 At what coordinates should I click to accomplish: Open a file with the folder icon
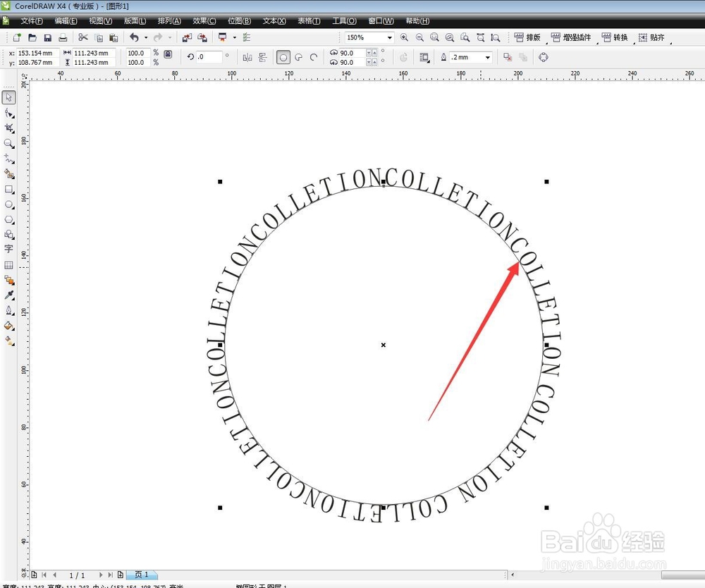(32, 38)
